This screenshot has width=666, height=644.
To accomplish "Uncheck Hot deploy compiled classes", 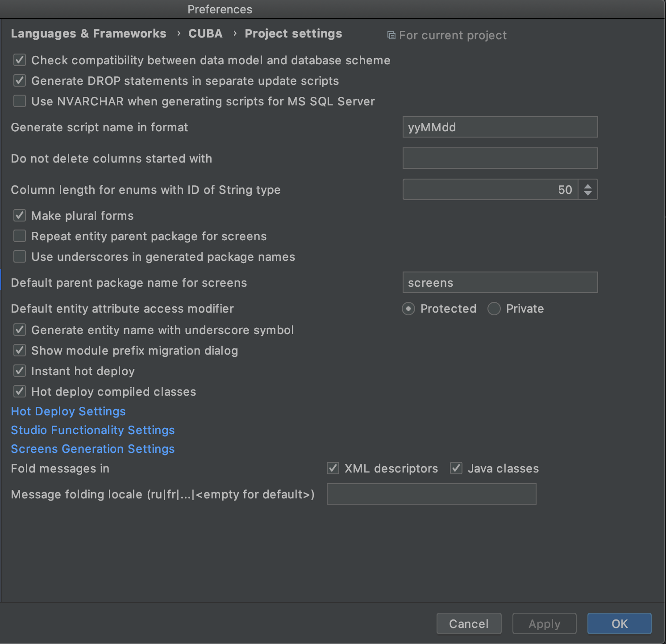I will click(x=20, y=391).
